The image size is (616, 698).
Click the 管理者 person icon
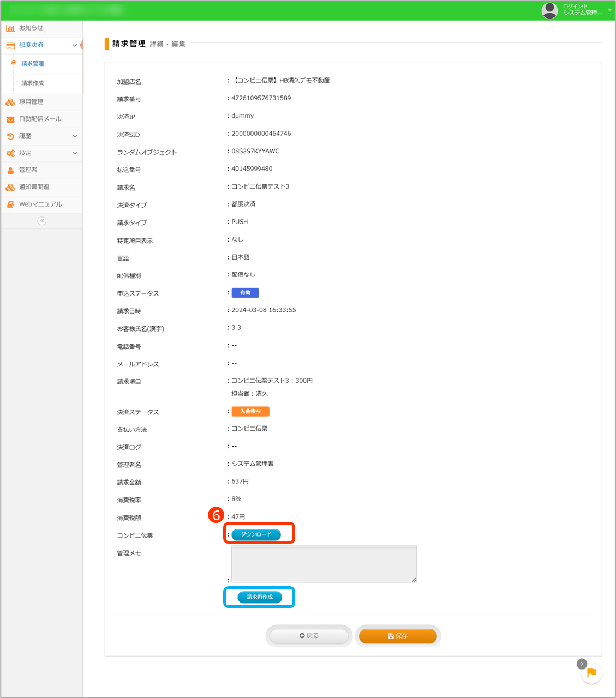[x=10, y=171]
